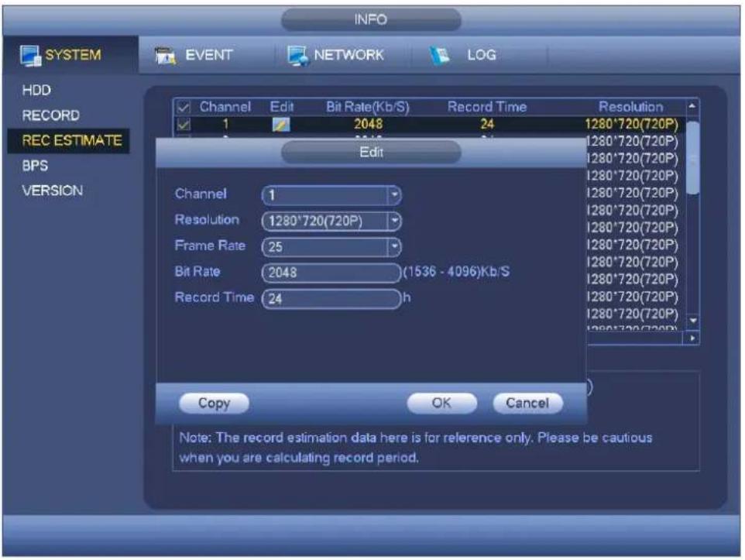The height and width of the screenshot is (560, 745).
Task: Click the Bit Rate(Kb/S) column header
Action: tap(367, 107)
